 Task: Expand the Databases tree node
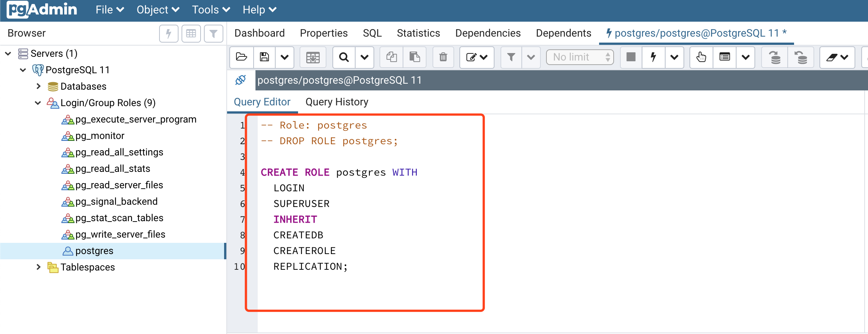point(38,86)
